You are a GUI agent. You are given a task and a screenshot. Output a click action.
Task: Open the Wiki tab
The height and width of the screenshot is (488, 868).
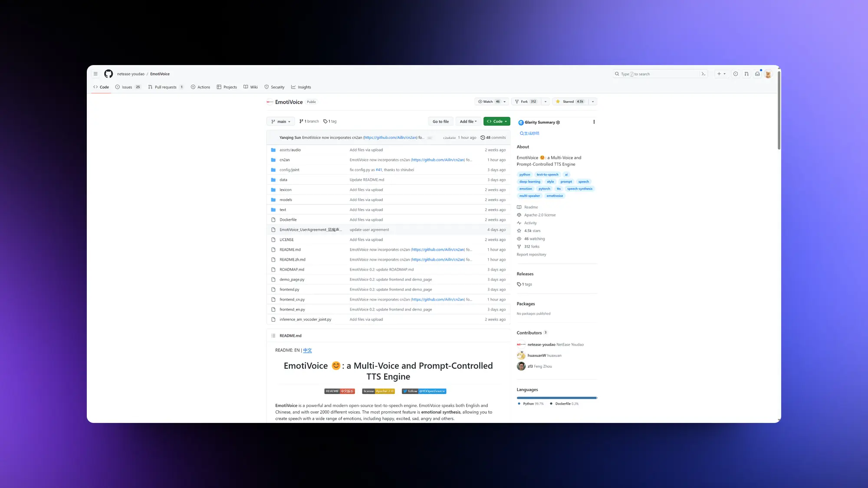251,87
